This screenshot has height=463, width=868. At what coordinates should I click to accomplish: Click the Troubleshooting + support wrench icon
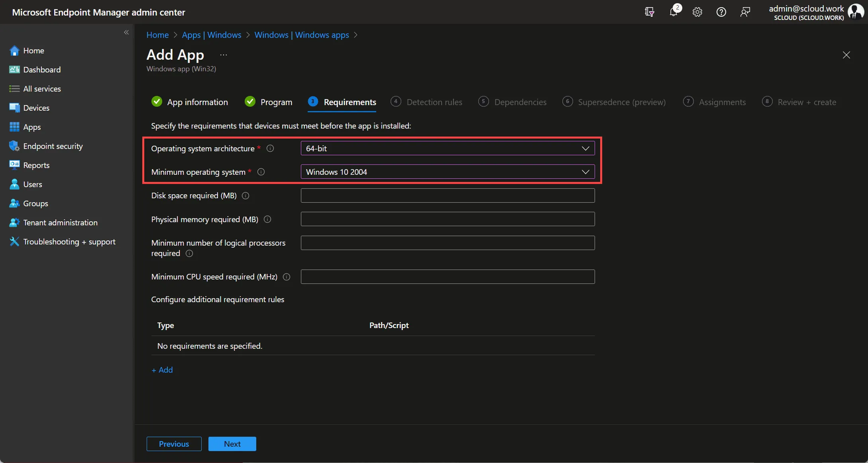14,242
